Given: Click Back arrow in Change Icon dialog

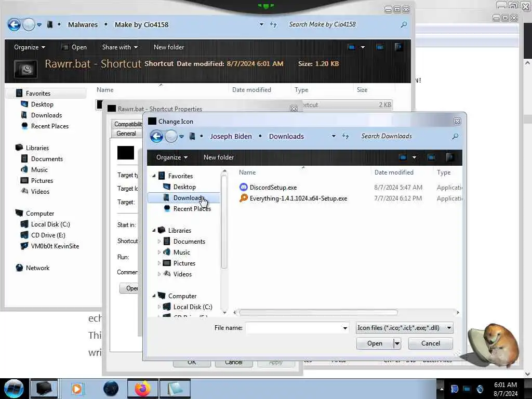Looking at the screenshot, I should click(x=156, y=137).
